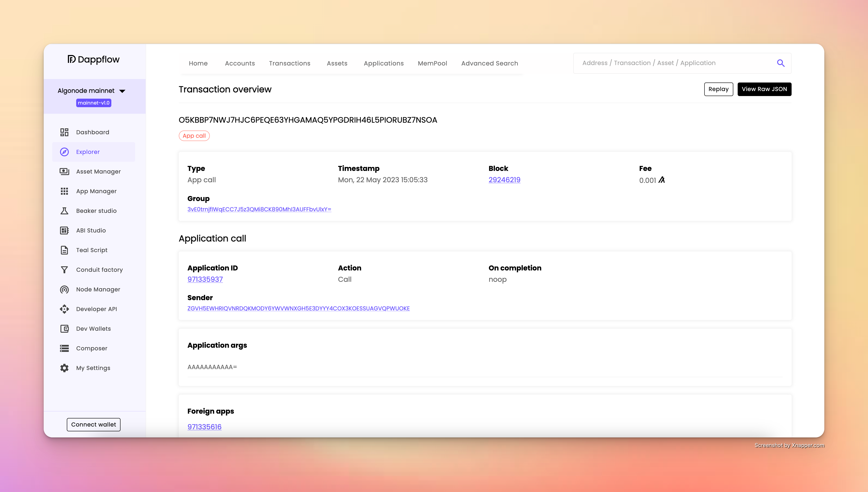Click the Conduit factory funnel icon
Screen dimensions: 868x492
(x=64, y=270)
